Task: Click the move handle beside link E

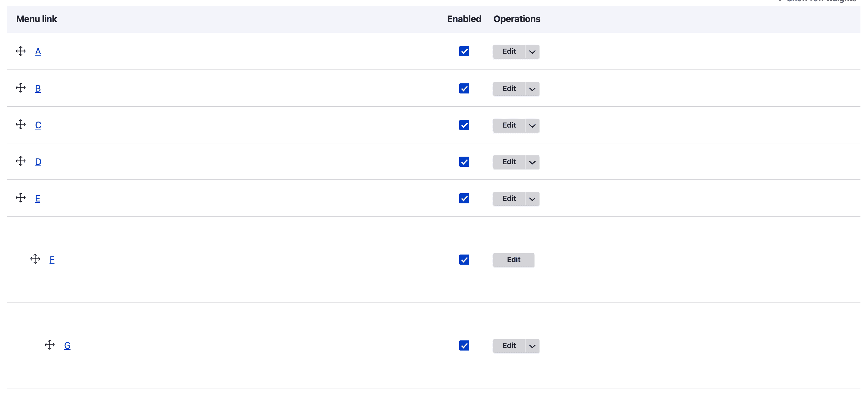Action: click(x=21, y=198)
